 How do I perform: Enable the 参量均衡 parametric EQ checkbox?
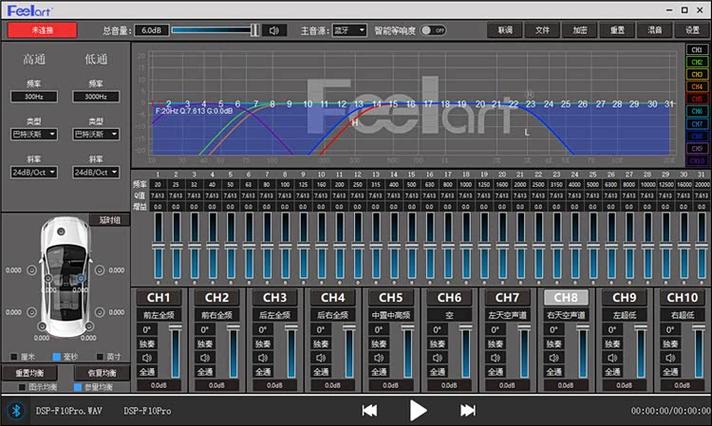pyautogui.click(x=78, y=387)
